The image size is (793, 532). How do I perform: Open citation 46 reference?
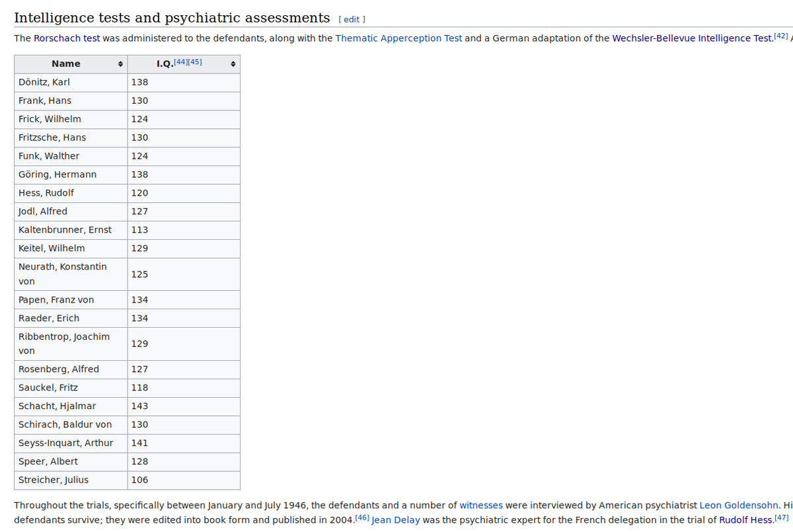pyautogui.click(x=361, y=517)
